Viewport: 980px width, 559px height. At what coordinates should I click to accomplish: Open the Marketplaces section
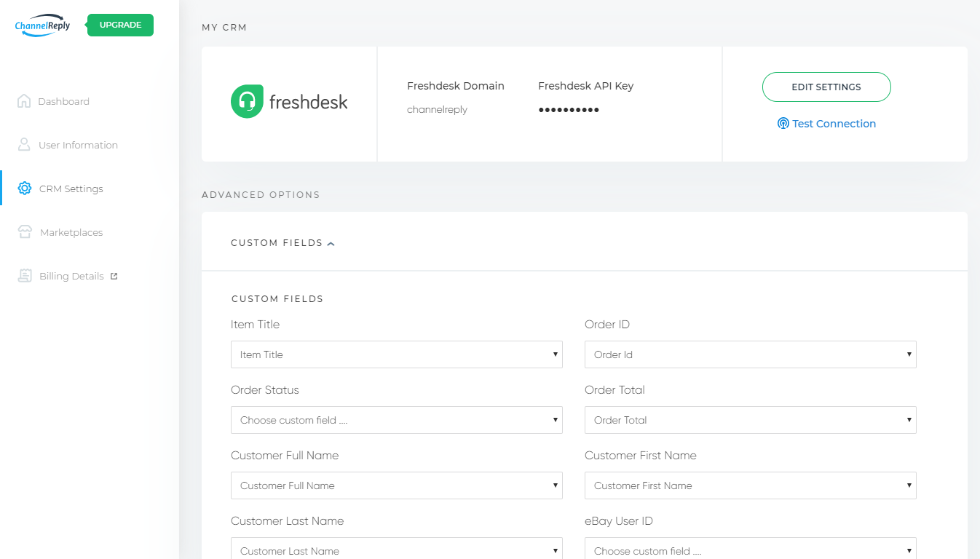coord(71,232)
